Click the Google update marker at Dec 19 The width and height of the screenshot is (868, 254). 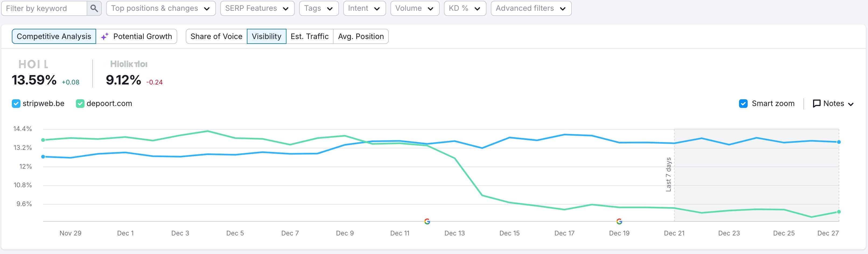coord(619,221)
